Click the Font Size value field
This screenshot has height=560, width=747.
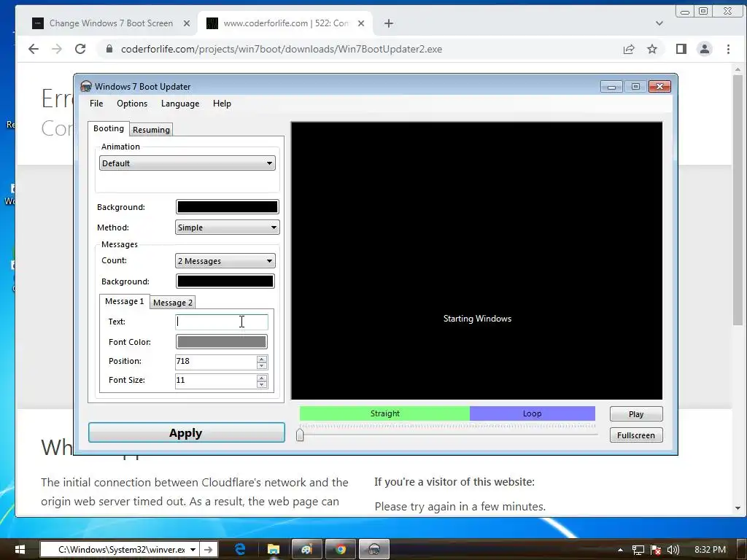point(215,381)
